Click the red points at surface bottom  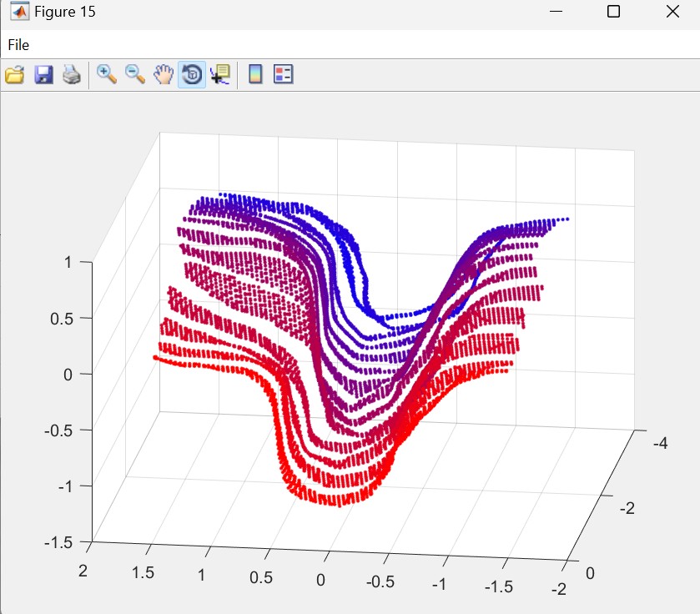[x=325, y=497]
